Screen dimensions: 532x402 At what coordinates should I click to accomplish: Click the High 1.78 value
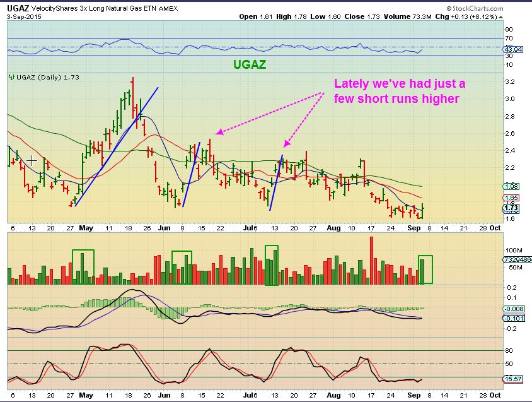point(291,16)
